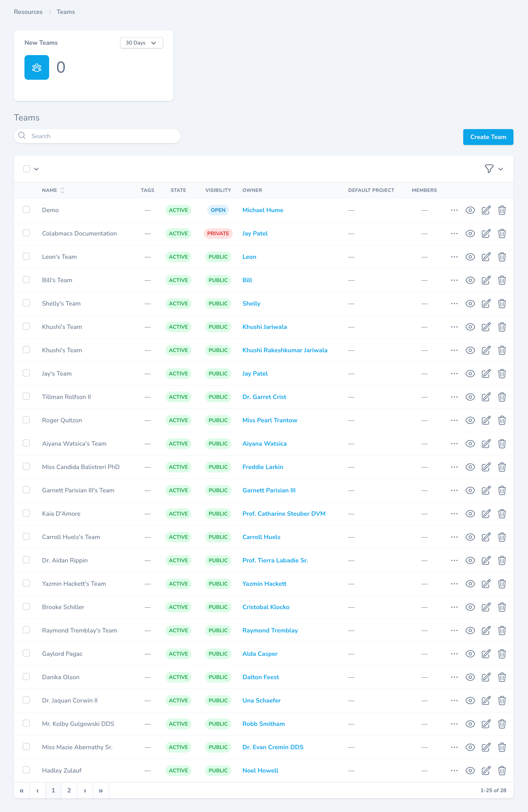The image size is (528, 812).
Task: Go to page 2 of teams
Action: pos(69,790)
